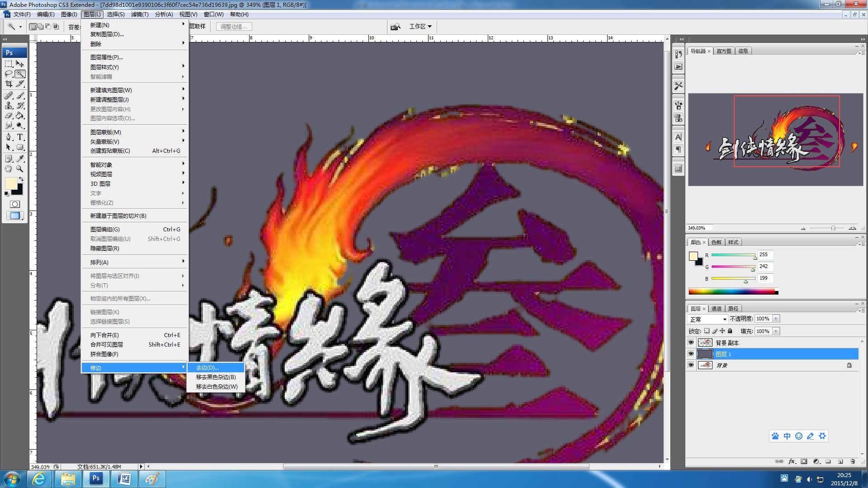Click the delete layer trash icon

click(x=853, y=461)
